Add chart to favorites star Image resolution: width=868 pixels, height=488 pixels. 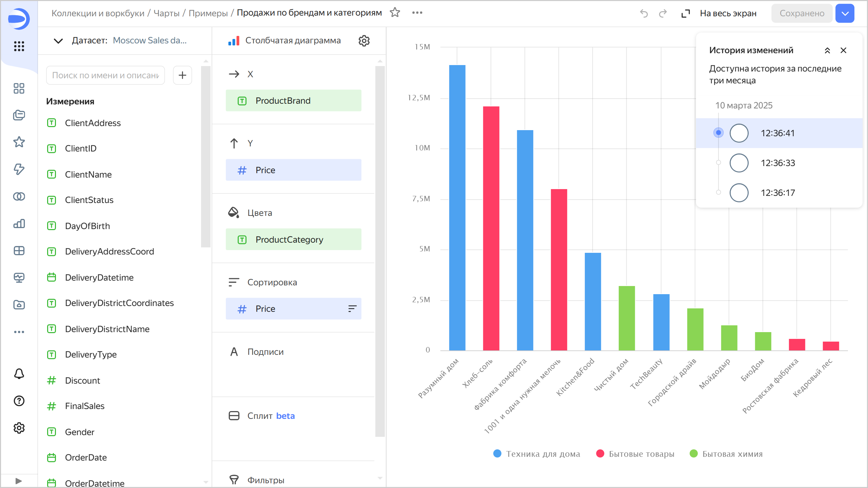pyautogui.click(x=395, y=13)
